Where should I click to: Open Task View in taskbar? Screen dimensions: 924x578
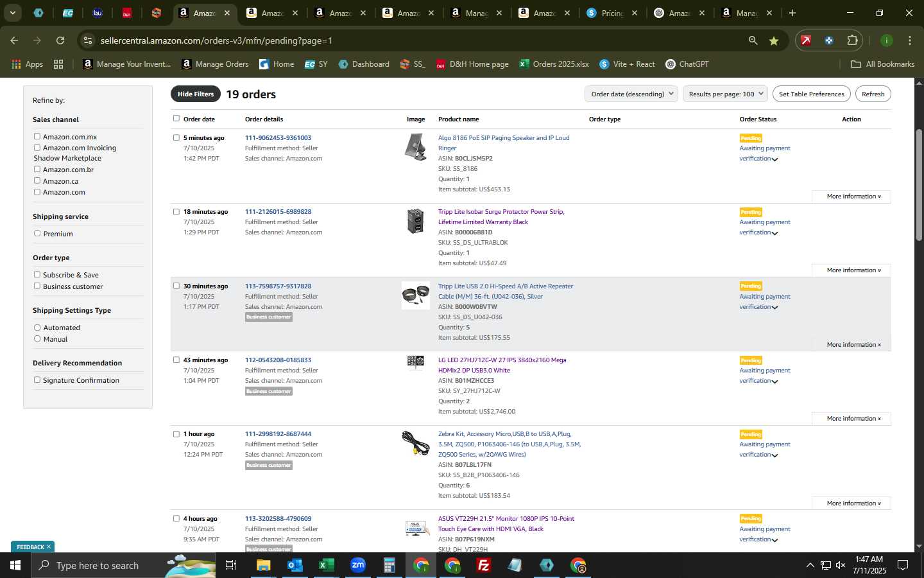[231, 565]
